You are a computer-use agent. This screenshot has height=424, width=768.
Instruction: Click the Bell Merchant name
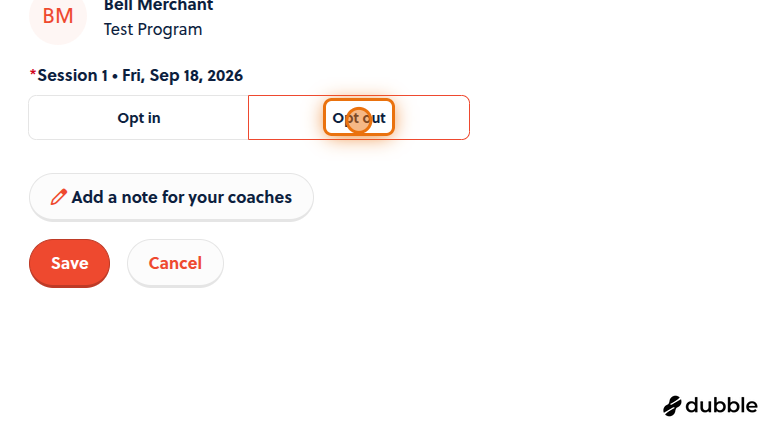158,6
